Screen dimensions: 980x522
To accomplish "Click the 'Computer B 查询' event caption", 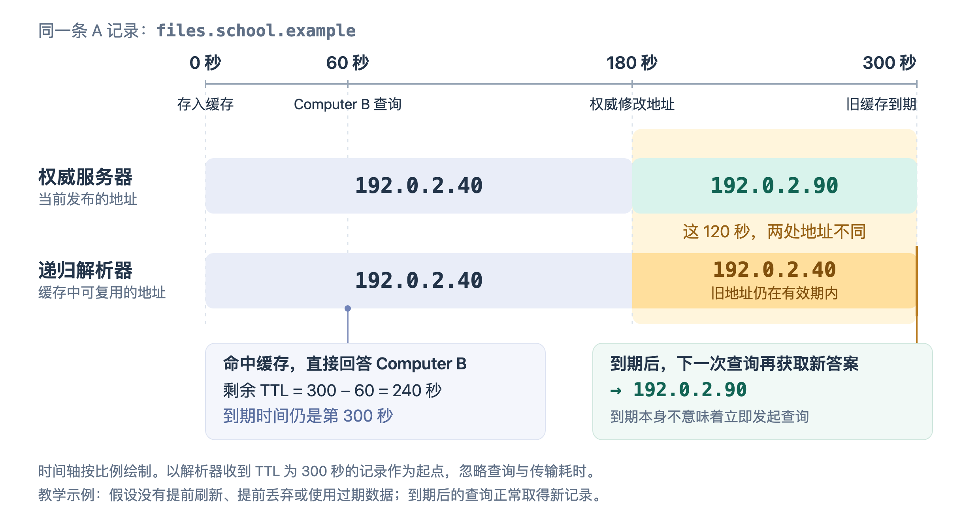I will 348,104.
